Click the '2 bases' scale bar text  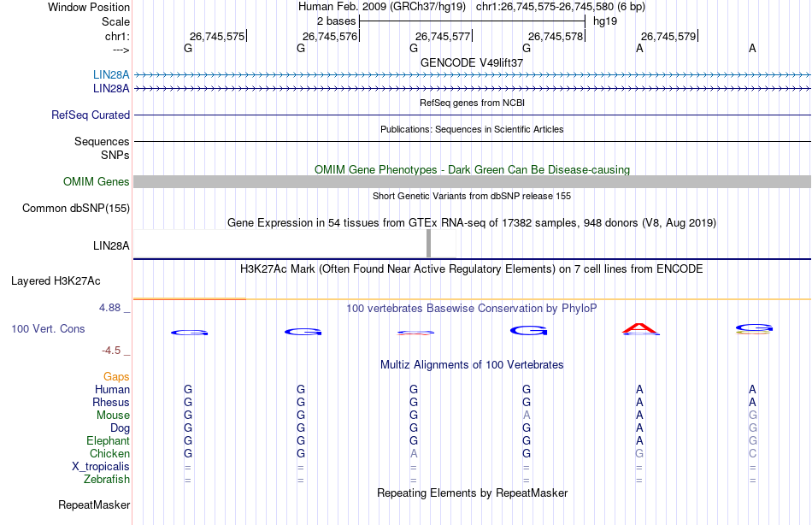(x=336, y=21)
